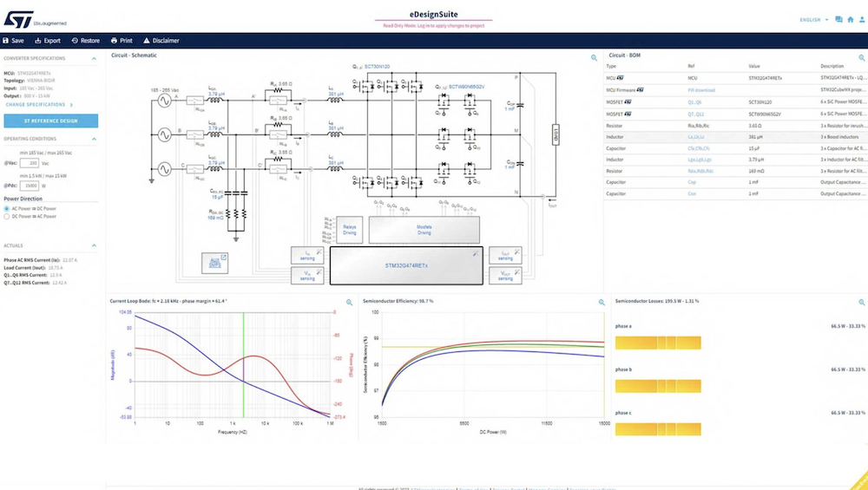Click the phase a loss bar
The width and height of the screenshot is (868, 490).
coord(657,343)
